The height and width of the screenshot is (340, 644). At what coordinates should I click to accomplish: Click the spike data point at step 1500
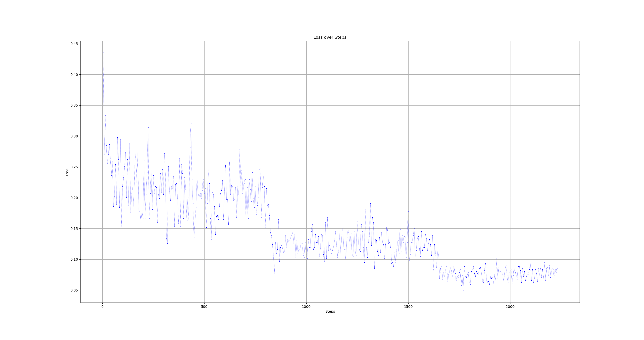pyautogui.click(x=408, y=211)
